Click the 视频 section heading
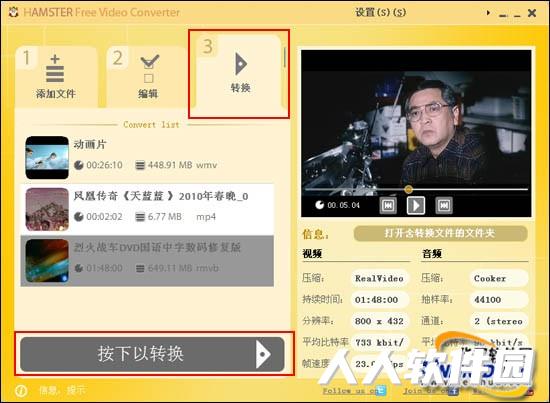Image resolution: width=550 pixels, height=403 pixels. tap(312, 254)
